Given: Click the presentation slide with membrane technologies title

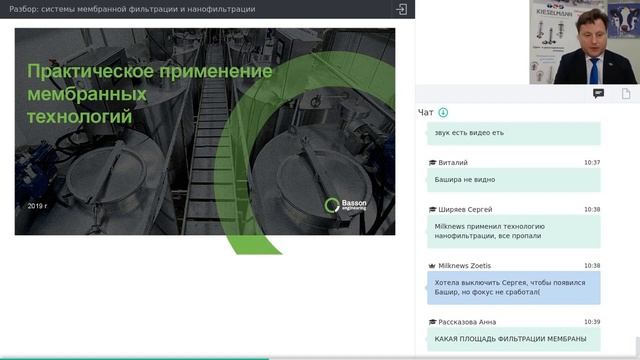Looking at the screenshot, I should 205,131.
